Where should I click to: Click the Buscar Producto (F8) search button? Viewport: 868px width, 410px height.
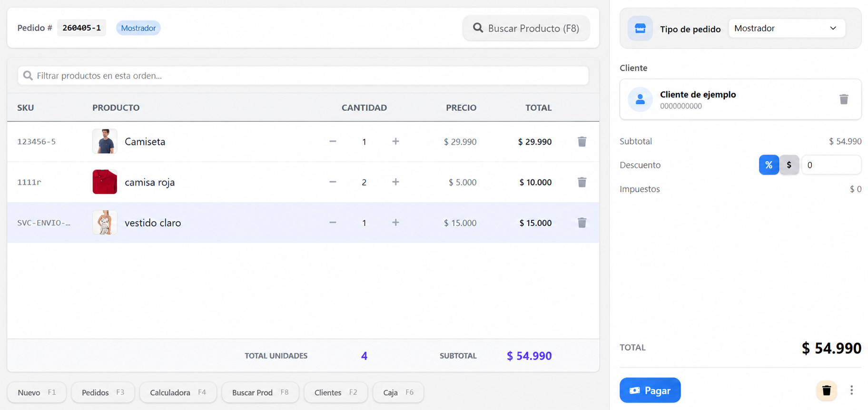pos(526,28)
